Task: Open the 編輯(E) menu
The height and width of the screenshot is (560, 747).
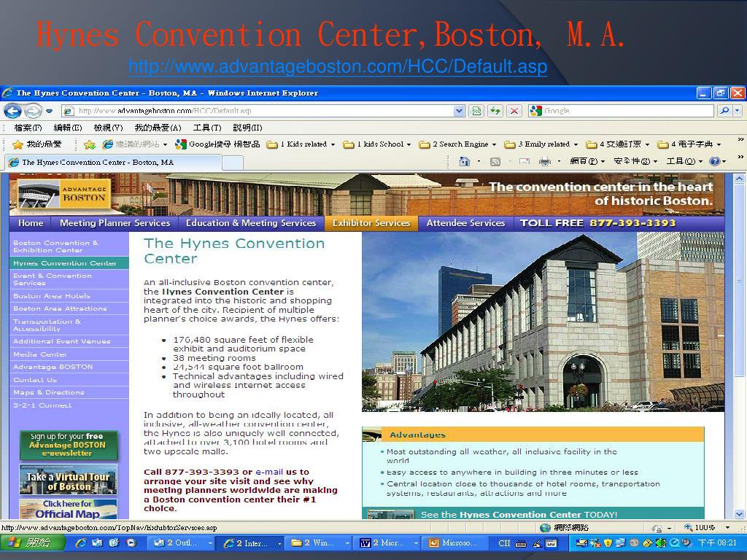Action: (68, 128)
